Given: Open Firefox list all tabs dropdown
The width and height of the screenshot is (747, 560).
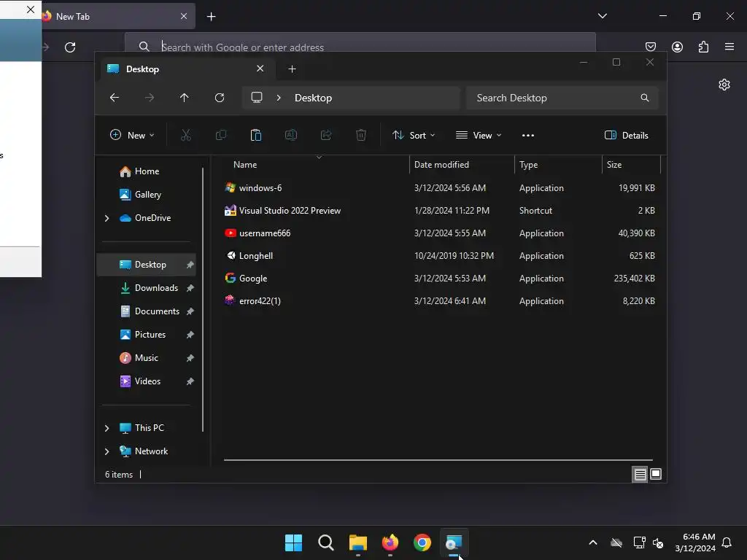Looking at the screenshot, I should point(602,16).
